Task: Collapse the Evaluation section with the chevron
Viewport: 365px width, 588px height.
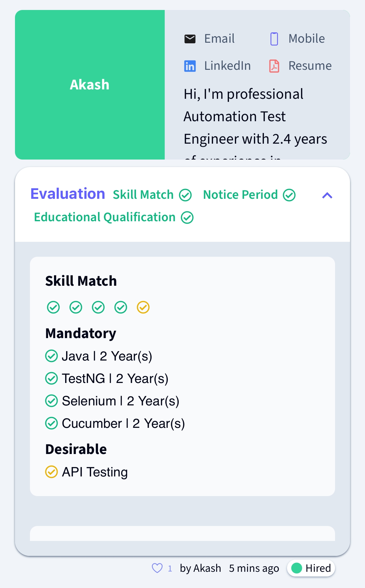Action: pyautogui.click(x=327, y=195)
